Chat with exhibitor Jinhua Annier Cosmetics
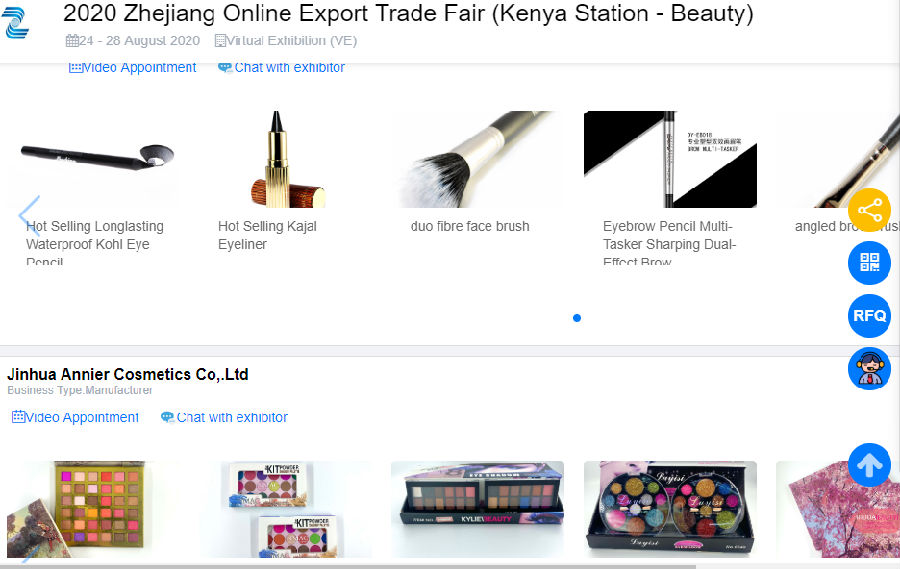 coord(224,417)
